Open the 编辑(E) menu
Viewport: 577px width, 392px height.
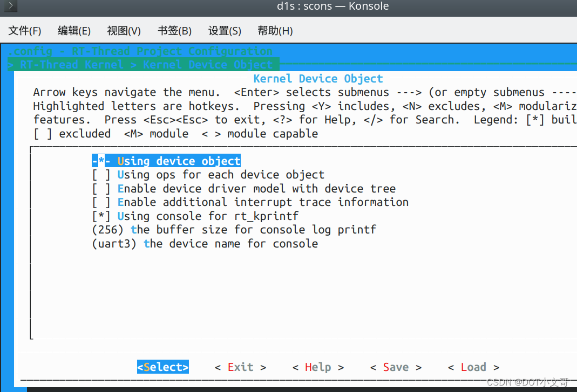74,31
